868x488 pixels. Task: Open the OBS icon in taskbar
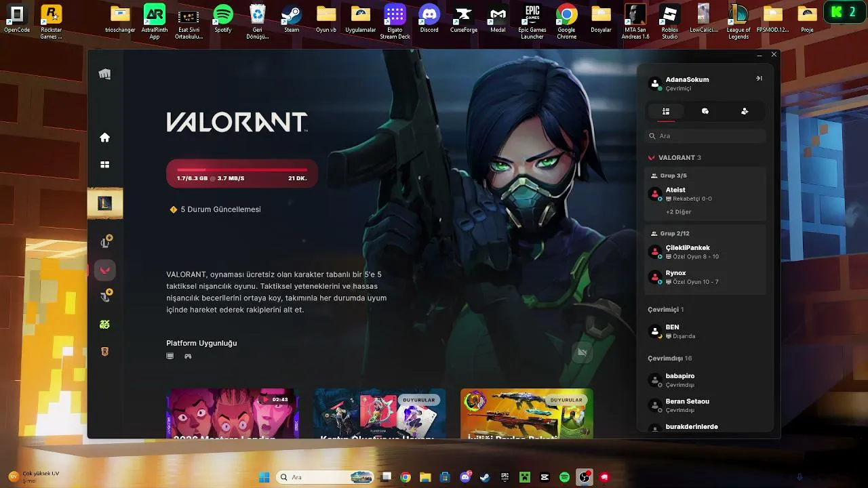[585, 477]
